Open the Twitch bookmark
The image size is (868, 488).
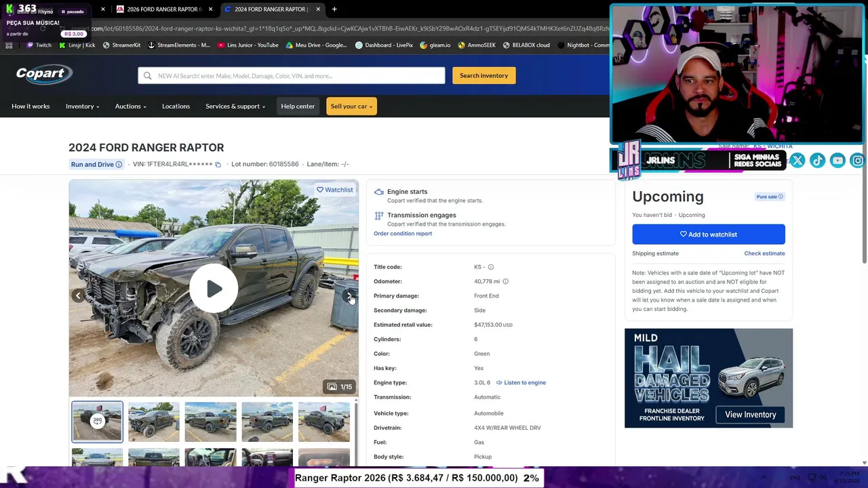[x=39, y=45]
